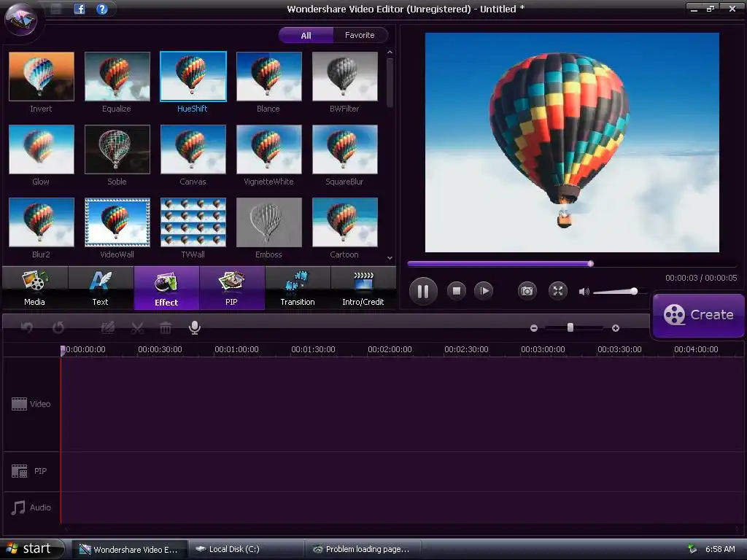
Task: Select the Blur2 effect thumbnail
Action: [42, 222]
